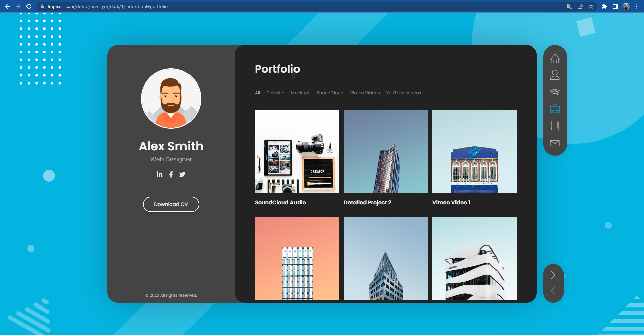
Task: Open the Chrome three-dot menu
Action: tap(637, 6)
